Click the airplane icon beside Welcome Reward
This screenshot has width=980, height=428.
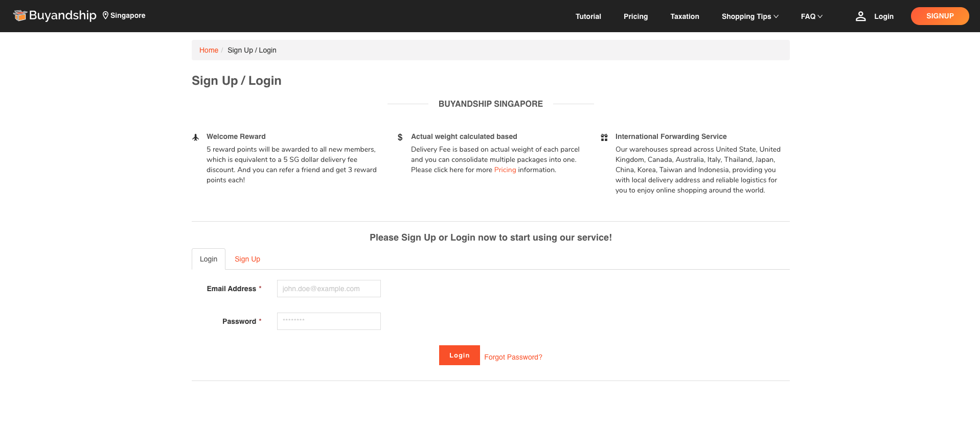point(195,137)
